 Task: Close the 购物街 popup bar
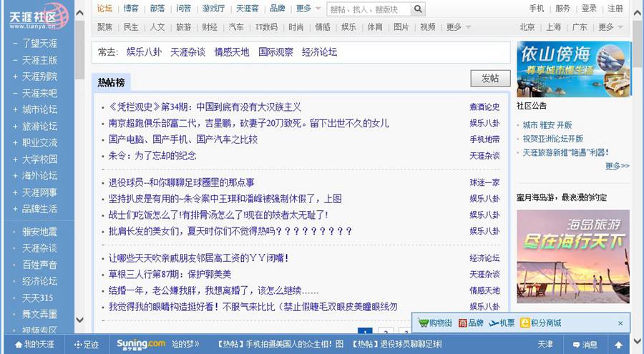click(620, 323)
